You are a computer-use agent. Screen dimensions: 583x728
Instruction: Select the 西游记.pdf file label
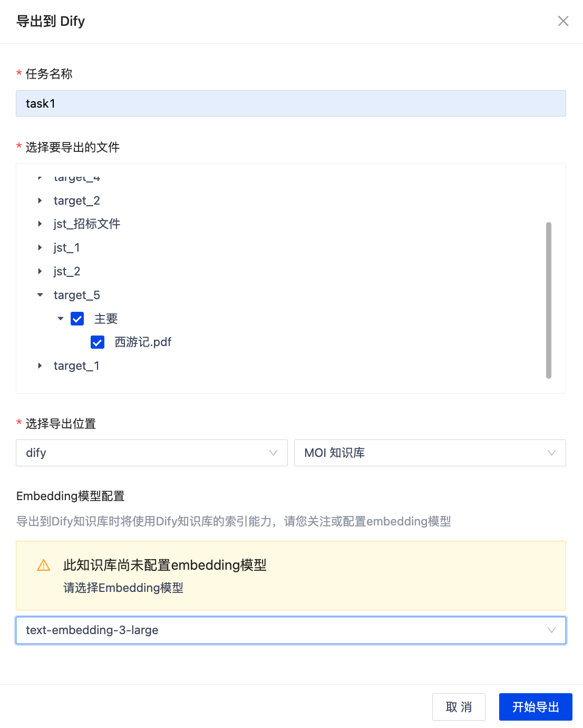(143, 342)
